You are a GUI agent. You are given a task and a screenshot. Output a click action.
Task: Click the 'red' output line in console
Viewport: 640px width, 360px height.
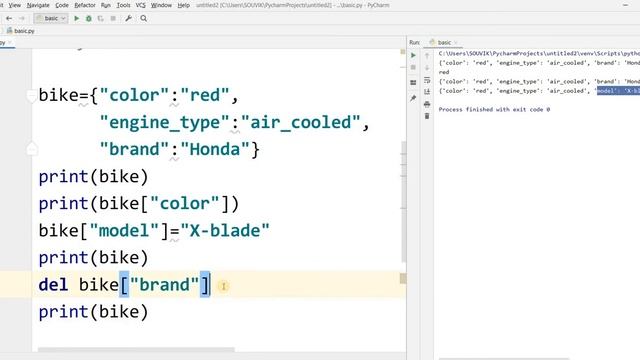pos(444,72)
